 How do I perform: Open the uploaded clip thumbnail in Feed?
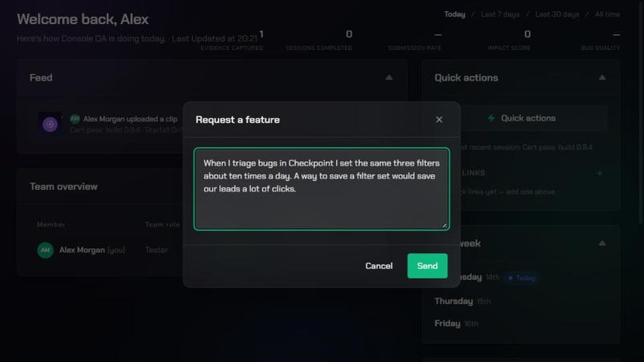tap(50, 124)
